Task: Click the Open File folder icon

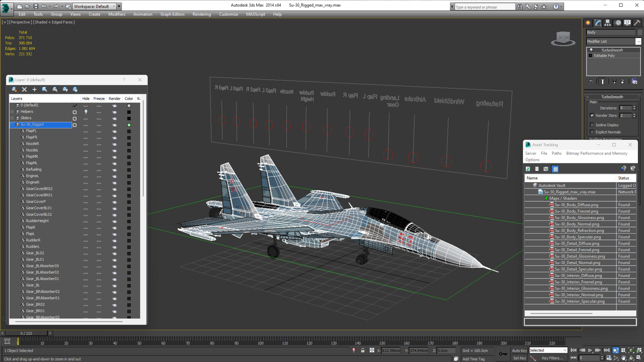Action: pos(28,6)
